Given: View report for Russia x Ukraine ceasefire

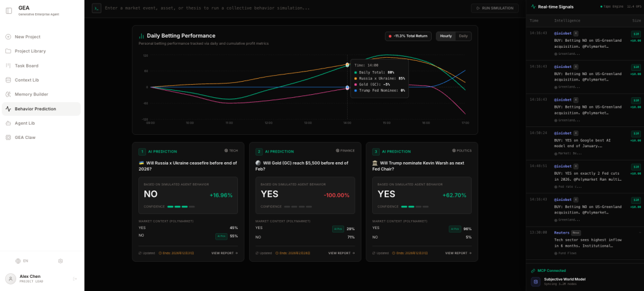Looking at the screenshot, I should 224,253.
